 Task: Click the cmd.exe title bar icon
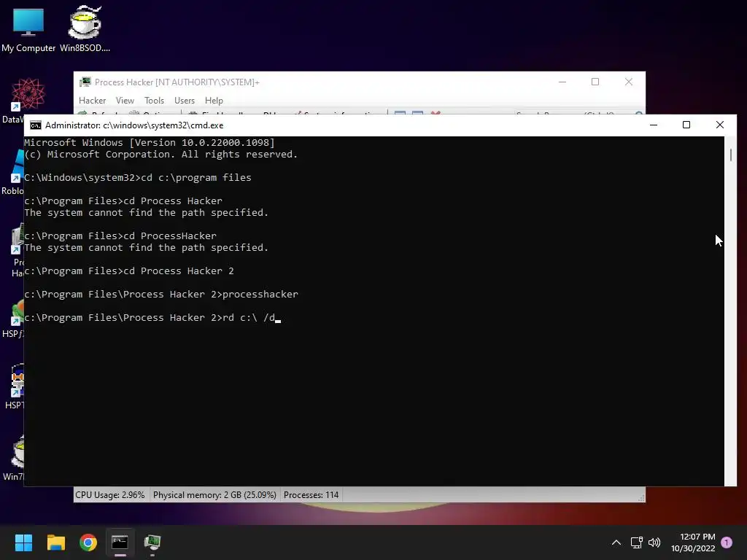pyautogui.click(x=36, y=125)
